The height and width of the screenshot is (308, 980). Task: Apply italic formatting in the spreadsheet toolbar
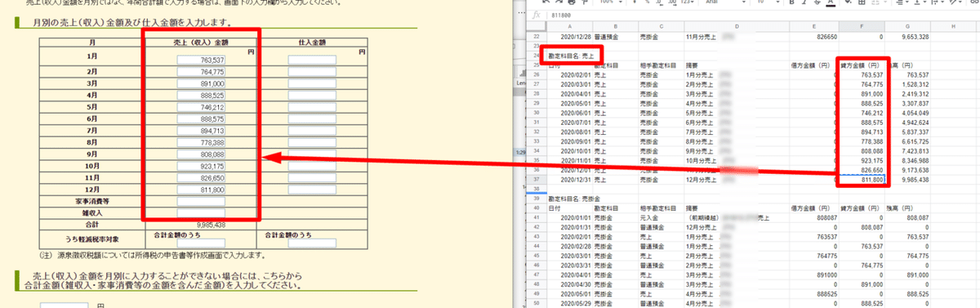pos(804,2)
